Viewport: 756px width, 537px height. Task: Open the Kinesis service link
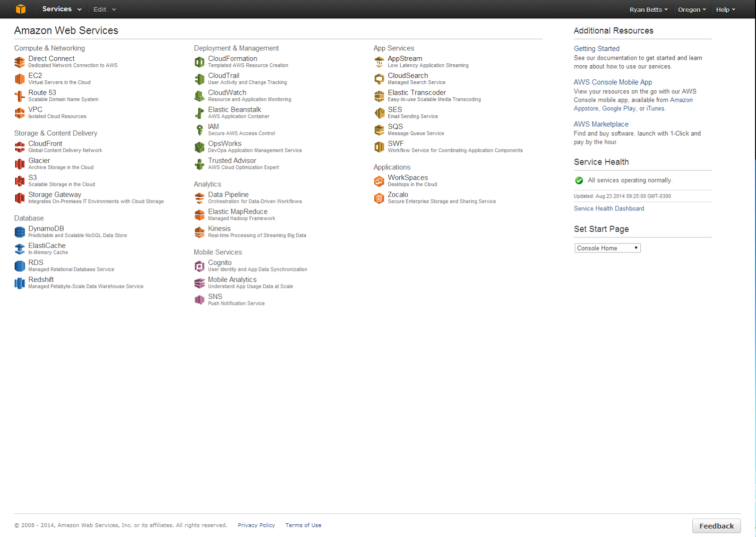click(x=219, y=229)
